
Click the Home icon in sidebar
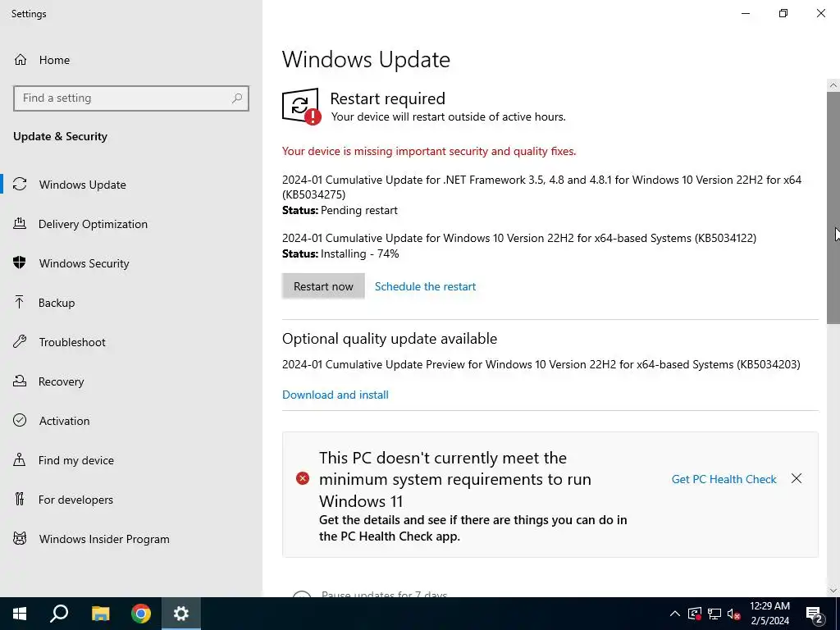tap(21, 60)
